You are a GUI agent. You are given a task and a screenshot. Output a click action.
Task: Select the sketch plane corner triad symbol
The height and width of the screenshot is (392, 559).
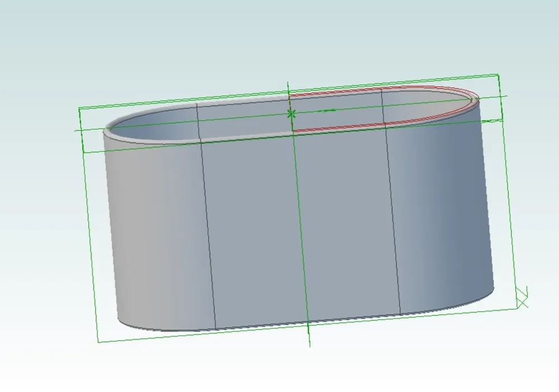tap(522, 297)
